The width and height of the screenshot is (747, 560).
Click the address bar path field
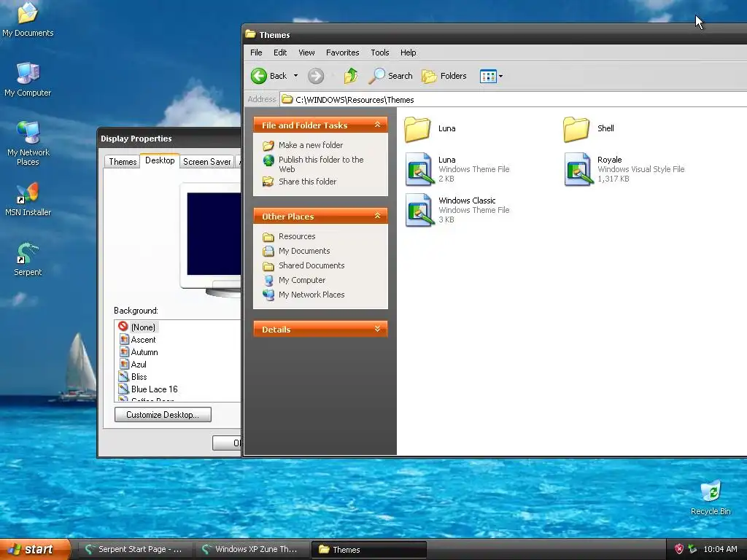tap(513, 99)
